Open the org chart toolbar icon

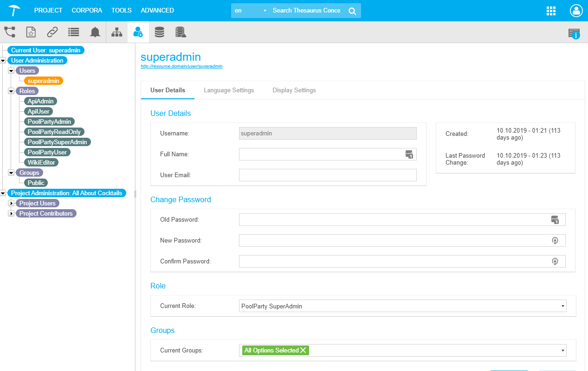[117, 32]
